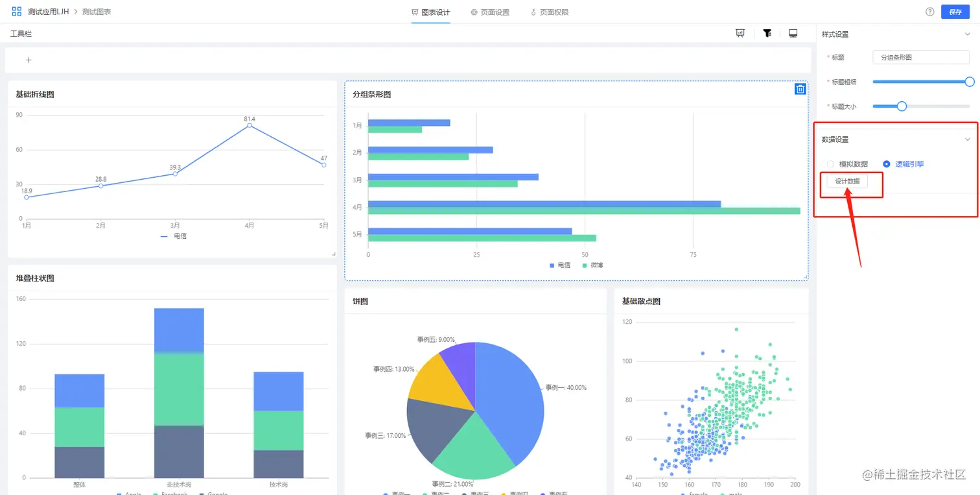The image size is (980, 495).
Task: Click the 工具栏 label
Action: click(x=21, y=34)
